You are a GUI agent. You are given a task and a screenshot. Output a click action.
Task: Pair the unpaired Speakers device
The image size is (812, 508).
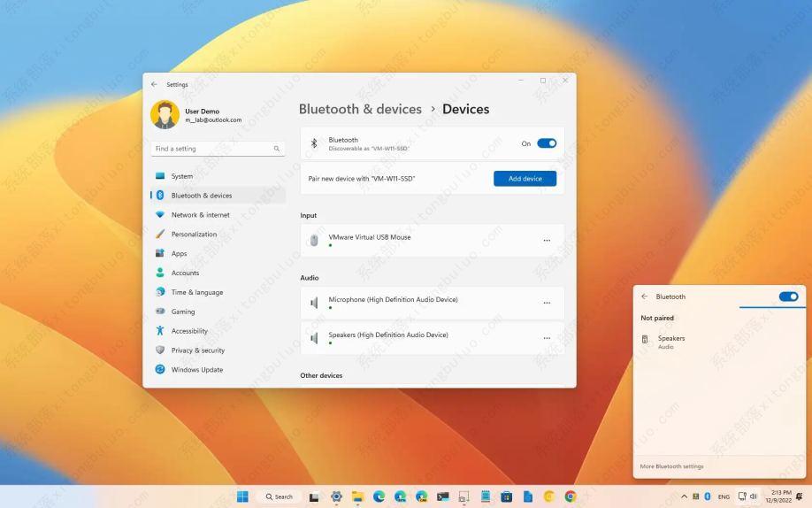[671, 342]
